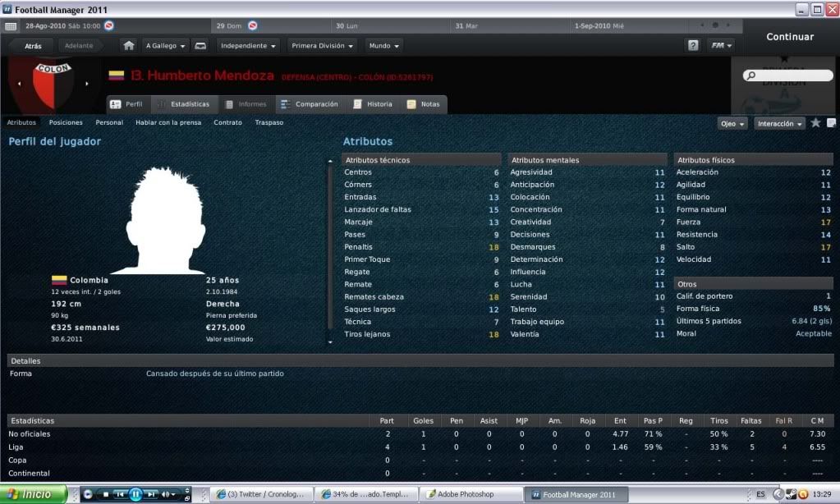Open the A Gallego manager dropdown
The height and width of the screenshot is (504, 840).
(166, 45)
